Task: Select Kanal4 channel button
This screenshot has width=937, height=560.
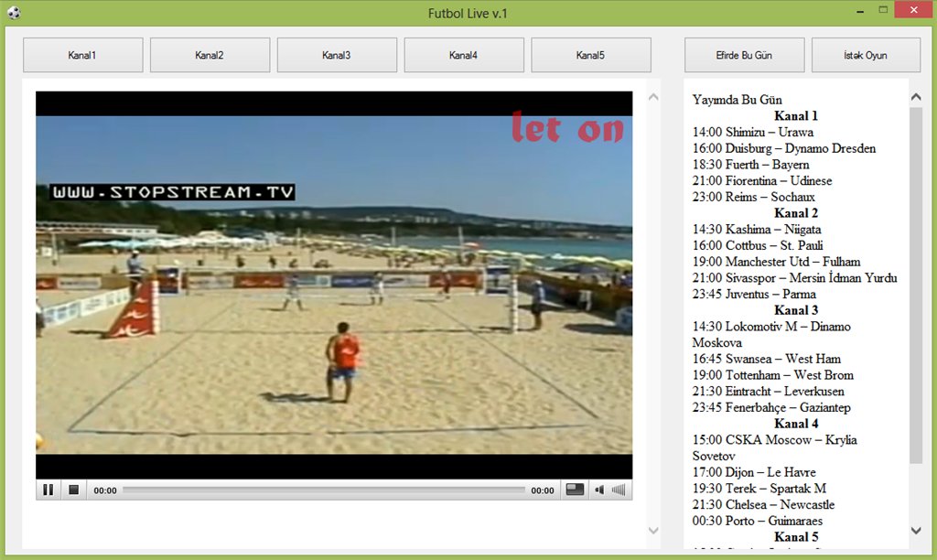Action: click(x=464, y=55)
